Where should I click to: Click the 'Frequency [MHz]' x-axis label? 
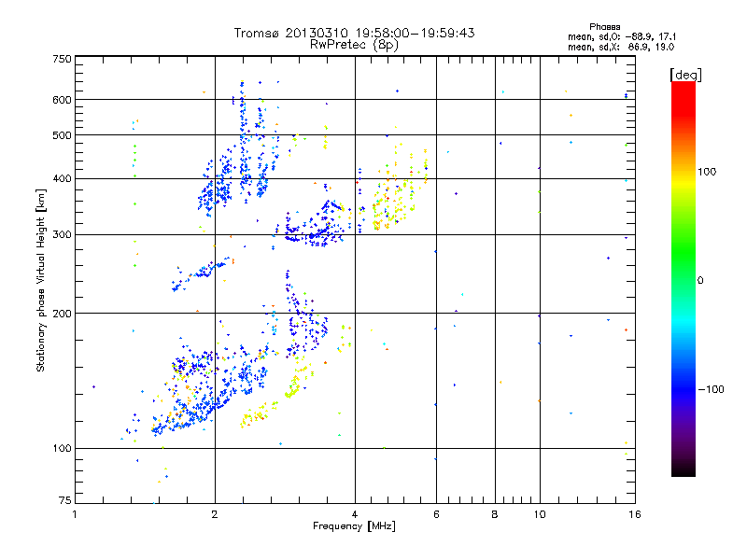pos(354,526)
